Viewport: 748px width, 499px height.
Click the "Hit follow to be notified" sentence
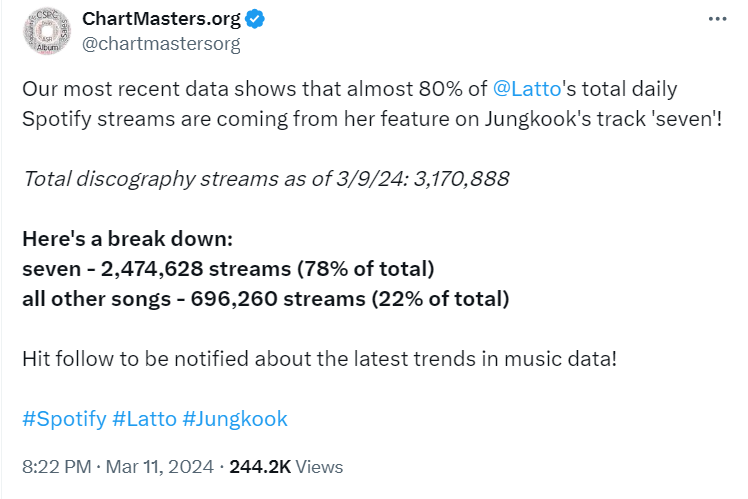point(320,358)
